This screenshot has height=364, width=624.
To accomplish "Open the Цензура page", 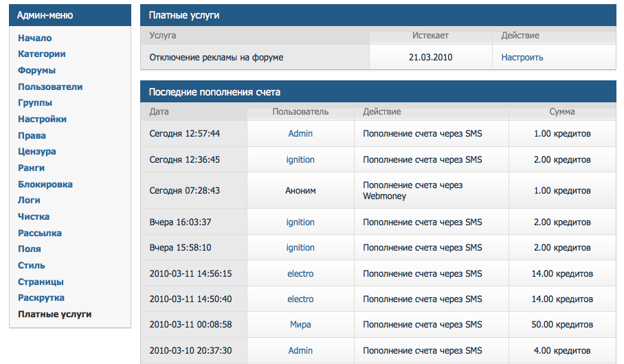I will (x=37, y=152).
